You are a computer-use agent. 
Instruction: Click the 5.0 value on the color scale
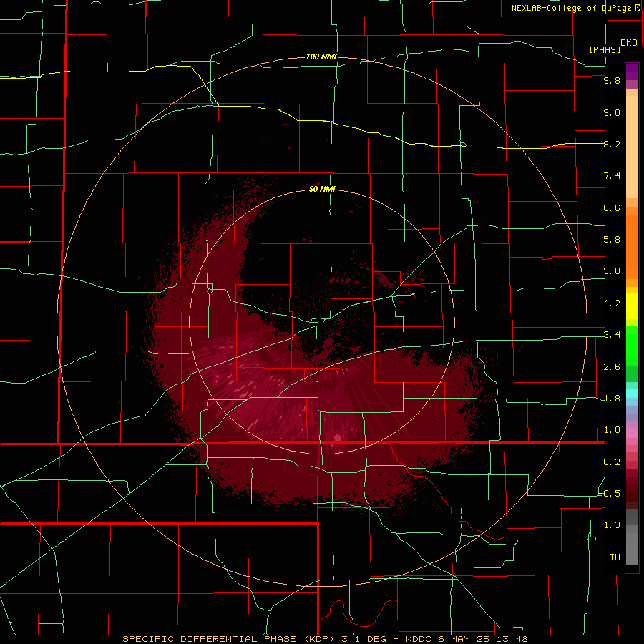(612, 271)
